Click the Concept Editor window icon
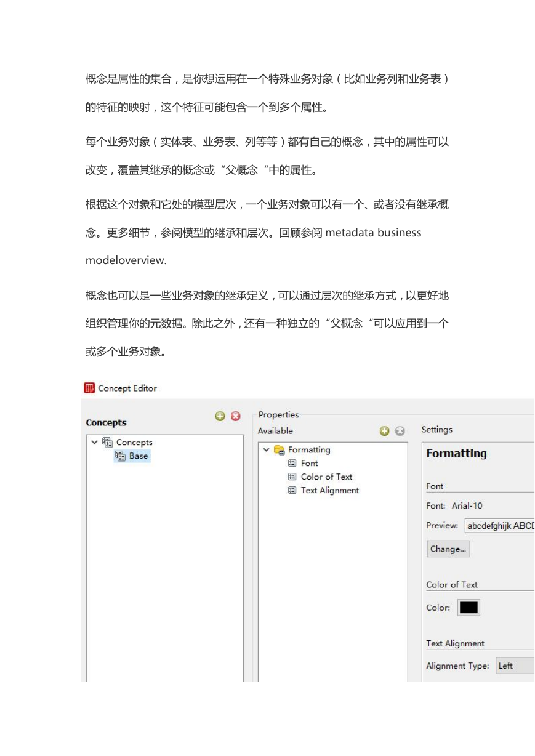Image resolution: width=535 pixels, height=756 pixels. coord(90,388)
